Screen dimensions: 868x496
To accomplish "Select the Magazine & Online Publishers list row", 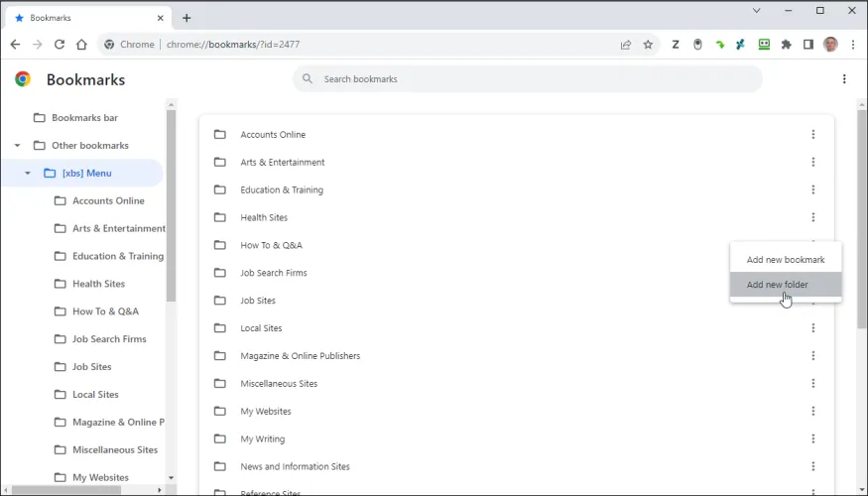I will (x=300, y=356).
